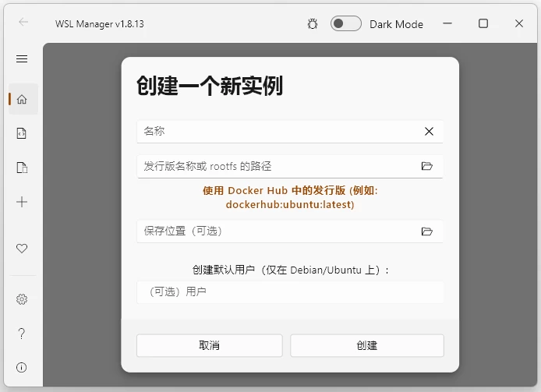The width and height of the screenshot is (541, 392).
Task: Click the 名称 name input field
Action: click(277, 132)
